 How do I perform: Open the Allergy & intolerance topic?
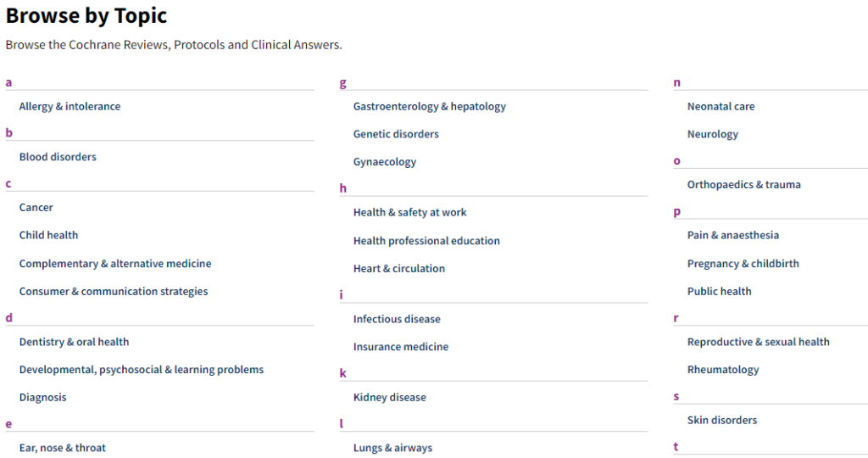tap(70, 107)
